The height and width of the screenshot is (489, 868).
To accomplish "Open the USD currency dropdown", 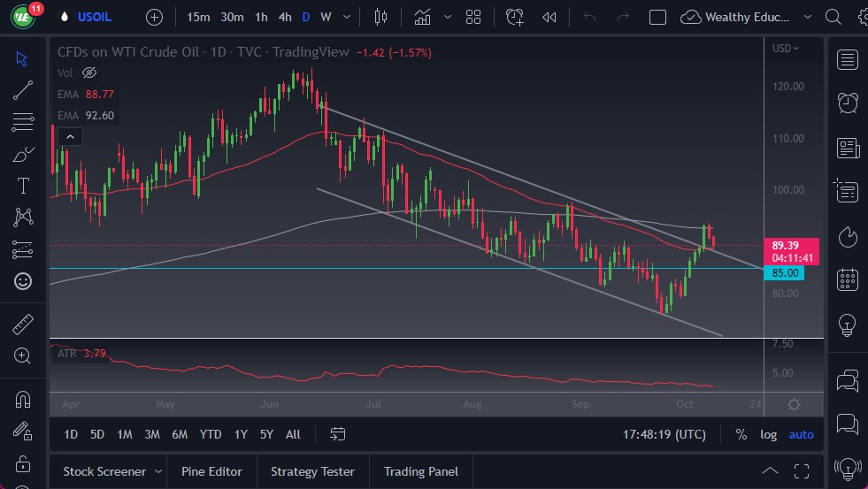I will tap(784, 49).
